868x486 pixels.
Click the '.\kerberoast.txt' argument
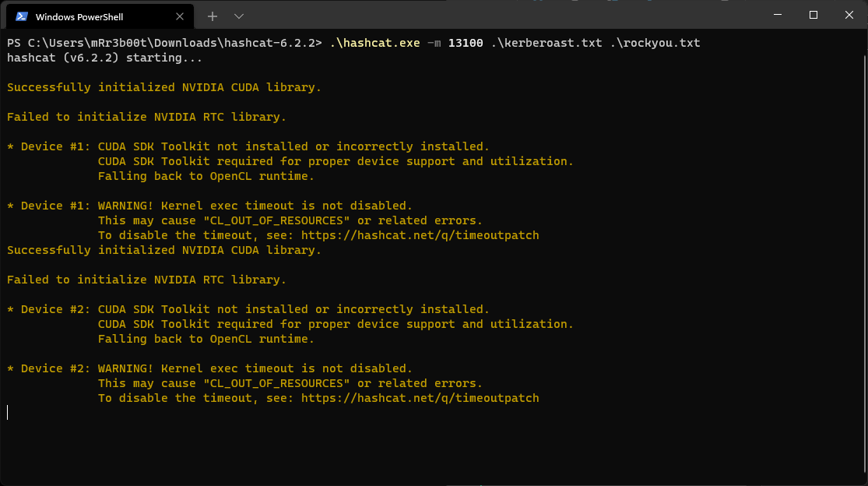[x=546, y=43]
